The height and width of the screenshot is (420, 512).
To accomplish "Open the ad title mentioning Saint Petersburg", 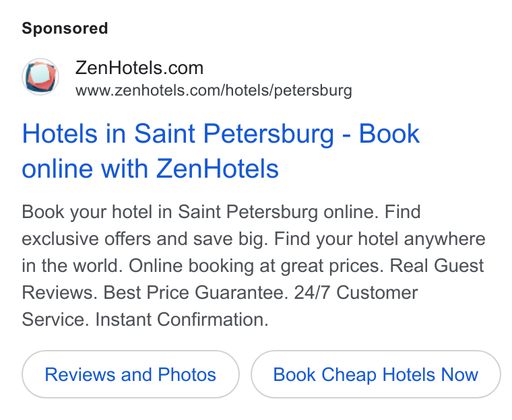I will [221, 151].
